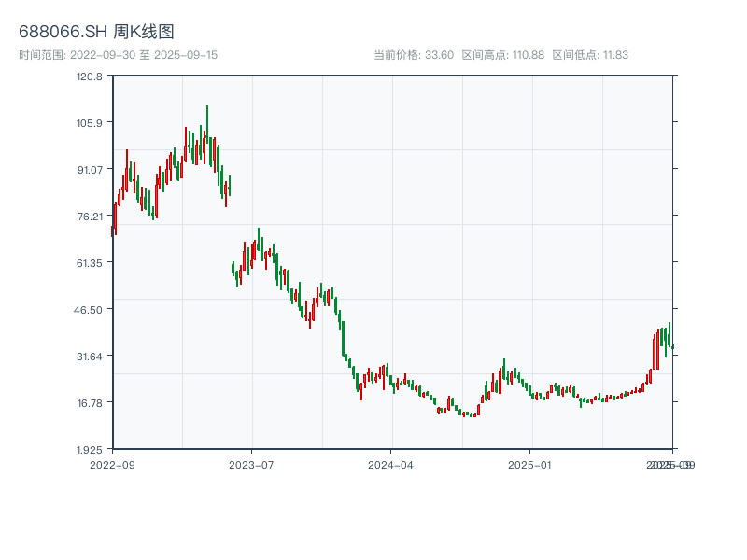Select the 2025-01 x-axis date label
Image resolution: width=747 pixels, height=560 pixels.
pyautogui.click(x=531, y=464)
